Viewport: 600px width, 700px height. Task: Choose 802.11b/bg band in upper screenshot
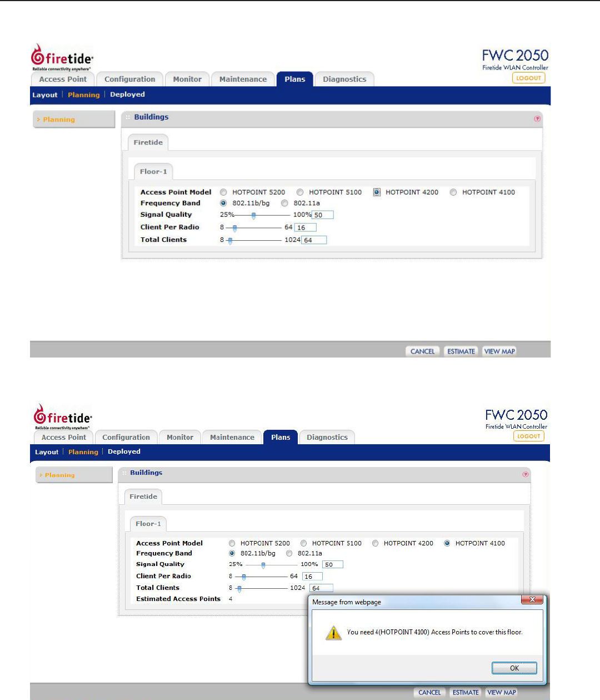(x=223, y=203)
